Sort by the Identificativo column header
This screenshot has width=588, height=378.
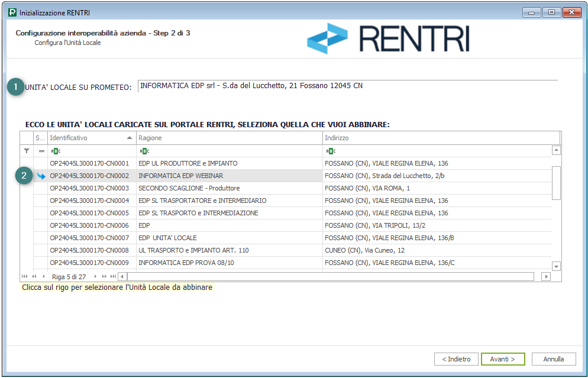point(89,138)
